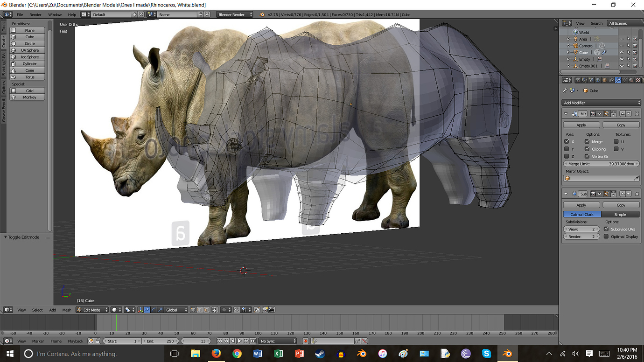Open the File menu
This screenshot has height=362, width=644.
[20, 14]
